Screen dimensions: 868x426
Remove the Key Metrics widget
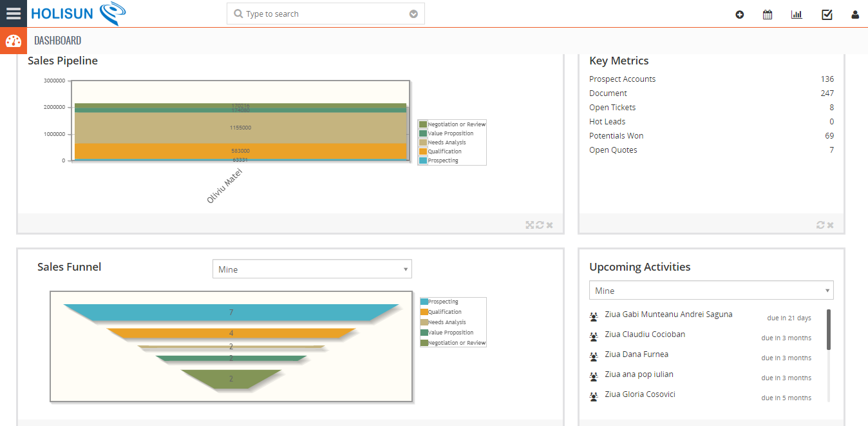point(831,225)
